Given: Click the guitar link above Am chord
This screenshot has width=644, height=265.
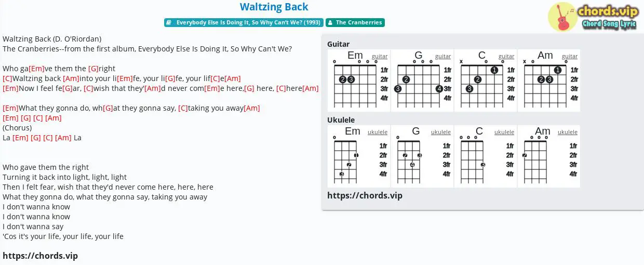Looking at the screenshot, I should [570, 56].
